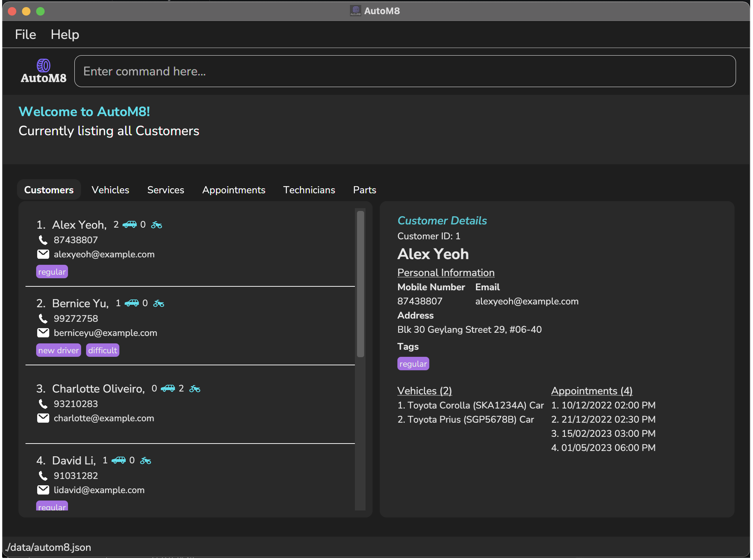Click the phone icon beside 91031282
This screenshot has width=753, height=560.
[43, 476]
